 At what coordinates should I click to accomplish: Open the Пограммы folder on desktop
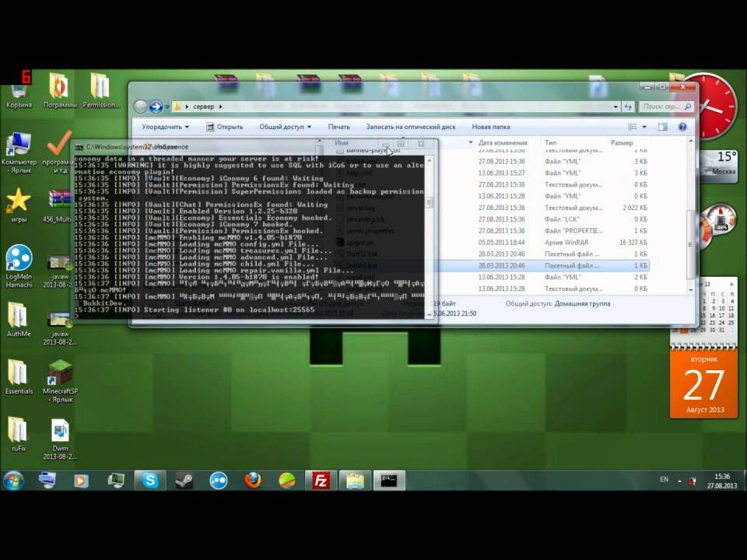tap(60, 90)
